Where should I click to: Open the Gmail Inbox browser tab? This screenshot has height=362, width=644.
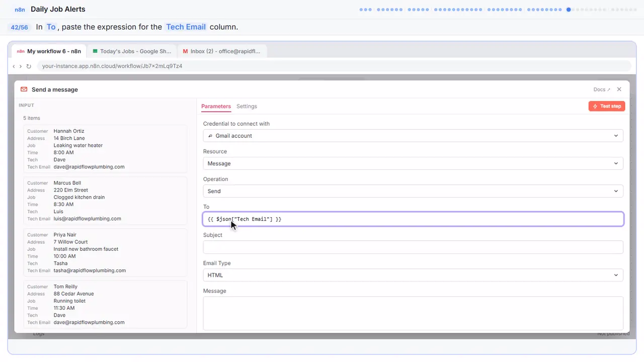click(222, 51)
